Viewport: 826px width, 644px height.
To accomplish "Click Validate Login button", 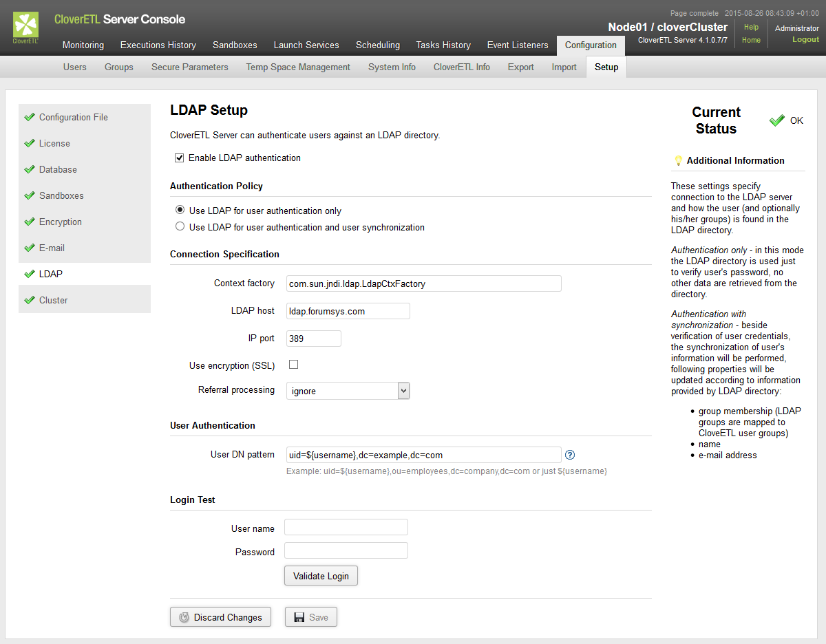I will [321, 576].
